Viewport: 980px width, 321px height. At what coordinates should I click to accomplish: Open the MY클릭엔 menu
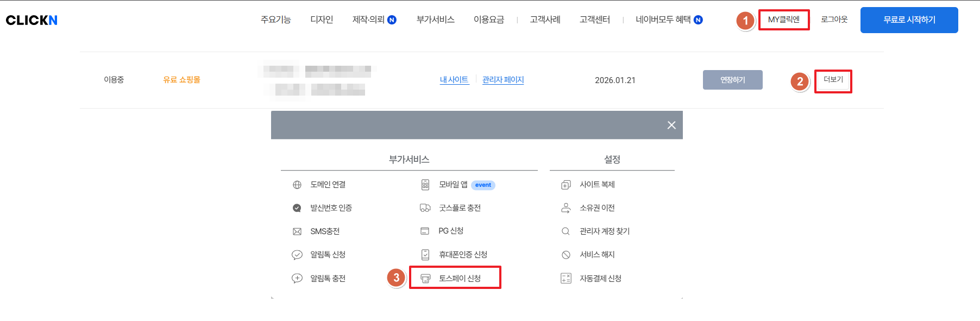tap(783, 20)
